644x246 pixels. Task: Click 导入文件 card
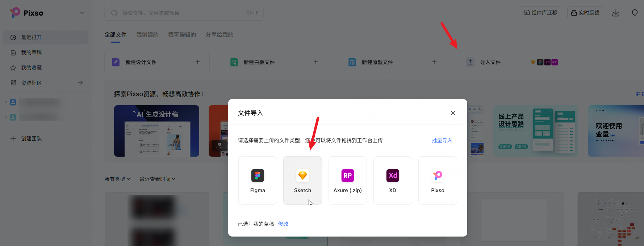coord(511,62)
